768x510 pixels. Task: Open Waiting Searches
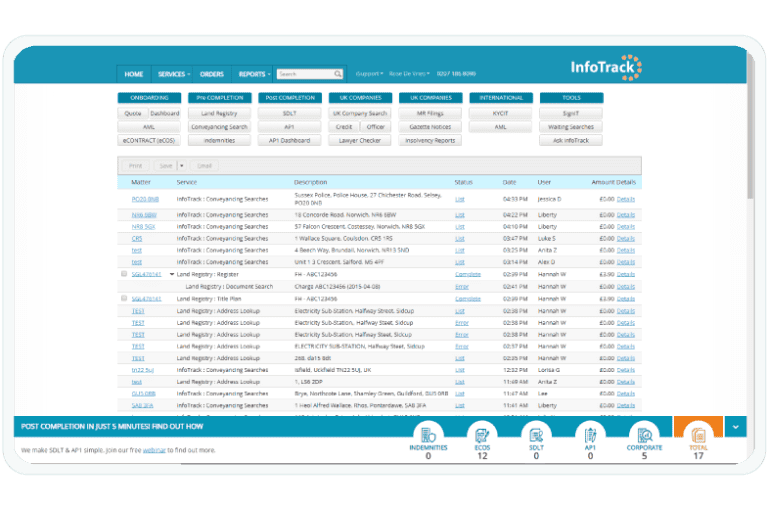point(571,127)
